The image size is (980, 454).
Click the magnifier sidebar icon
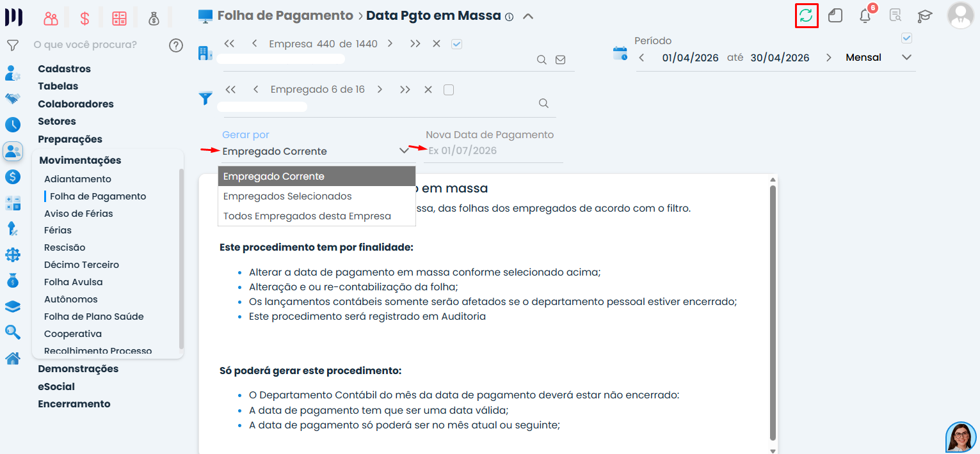tap(12, 332)
